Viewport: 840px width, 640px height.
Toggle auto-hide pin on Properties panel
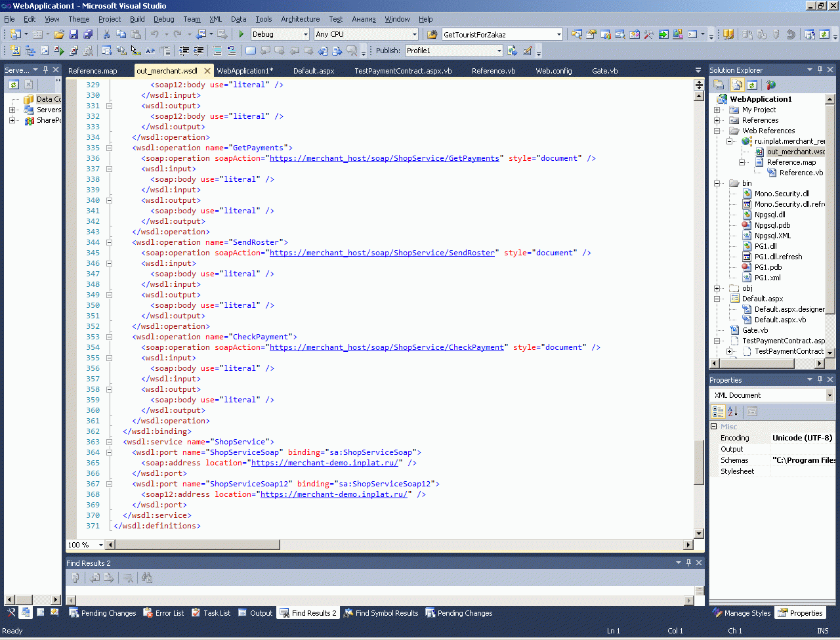pos(820,379)
